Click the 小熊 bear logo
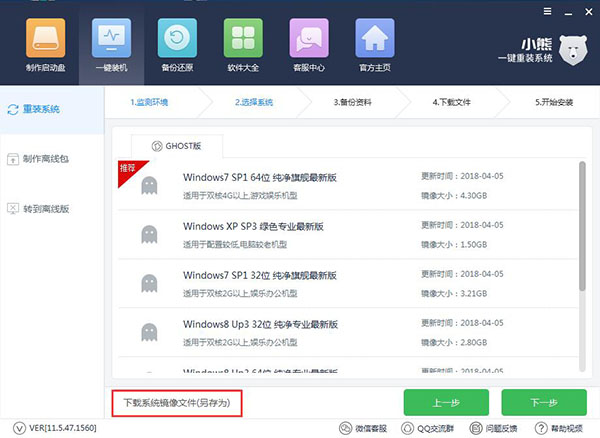Screen dimensions: 600x438 pos(573,50)
